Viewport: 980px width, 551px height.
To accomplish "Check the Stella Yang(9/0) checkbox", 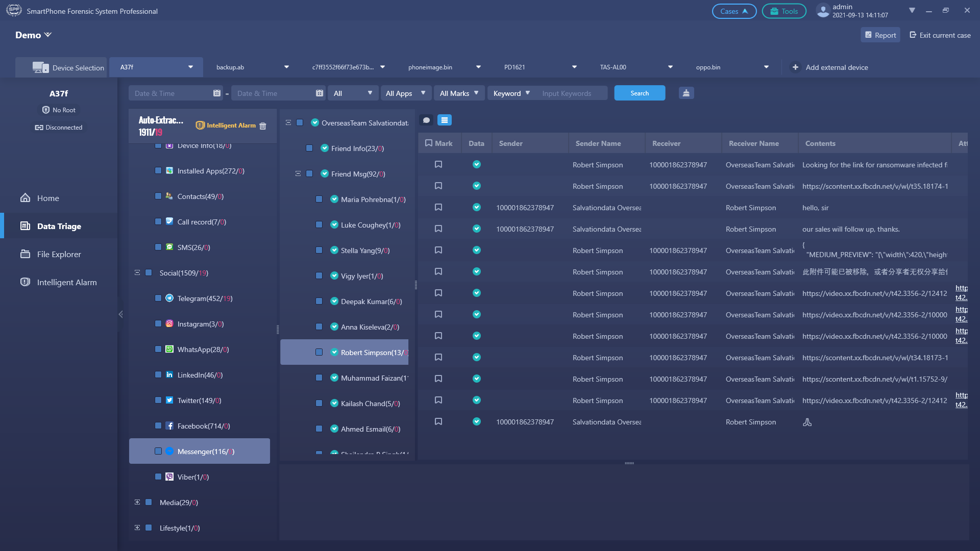I will pyautogui.click(x=319, y=251).
